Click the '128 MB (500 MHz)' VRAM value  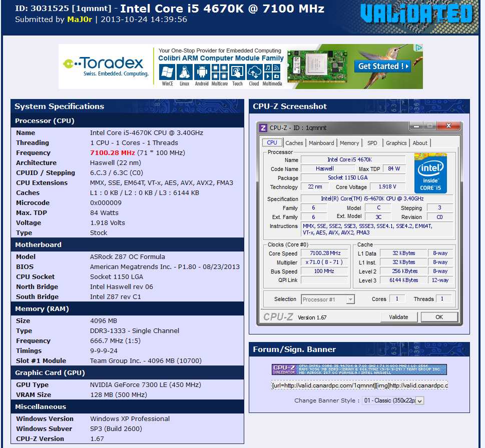[x=119, y=394]
